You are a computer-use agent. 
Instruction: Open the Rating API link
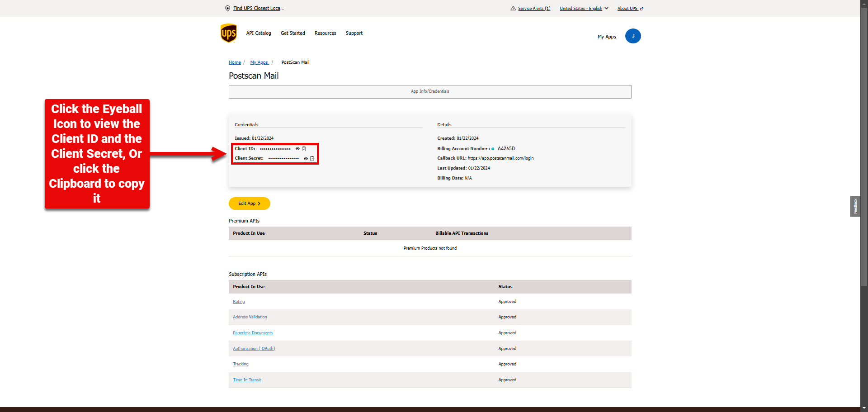(x=239, y=302)
